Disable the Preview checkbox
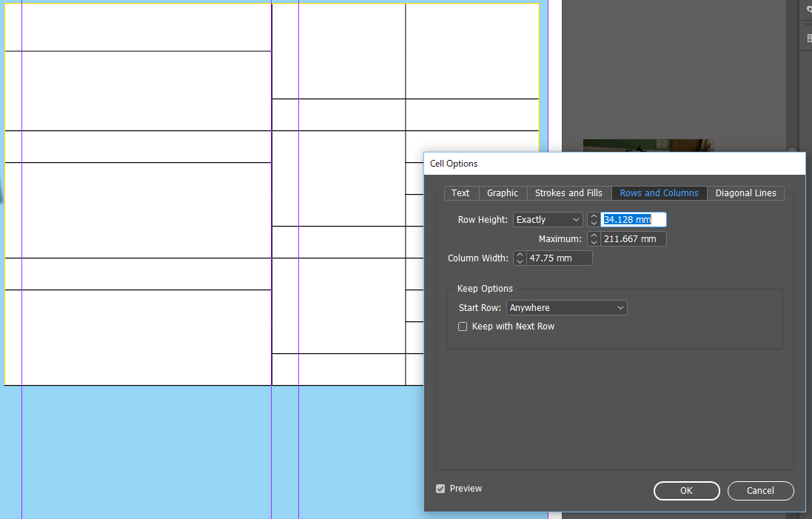Screen dimensions: 812x519 pos(441,489)
